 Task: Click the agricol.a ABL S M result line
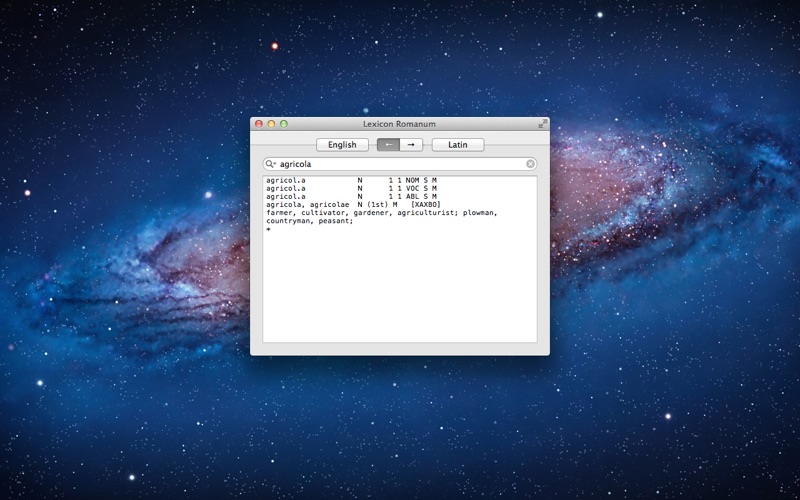(351, 197)
